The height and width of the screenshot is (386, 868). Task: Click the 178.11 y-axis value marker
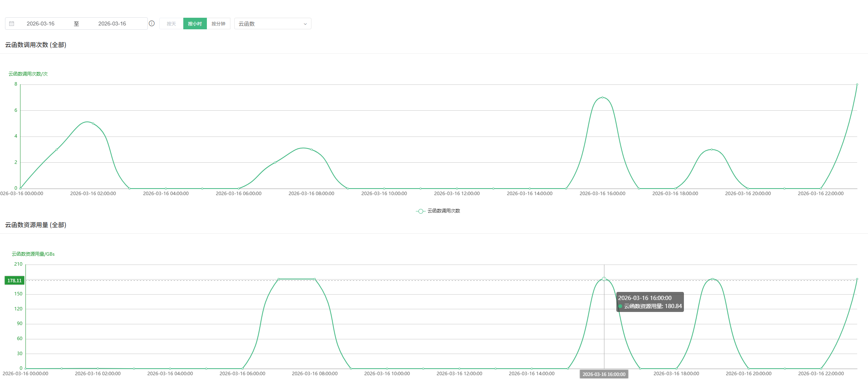point(14,280)
